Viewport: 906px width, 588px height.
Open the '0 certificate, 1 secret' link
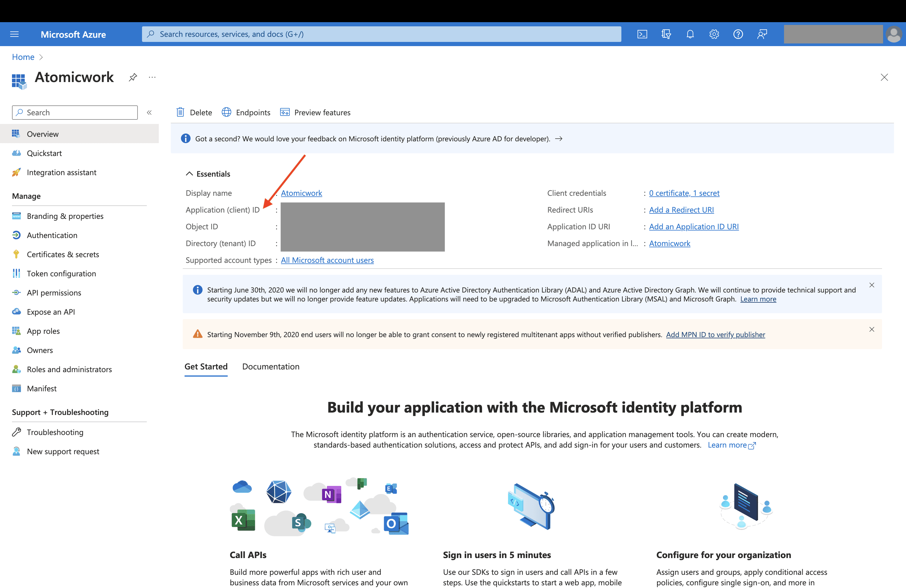pyautogui.click(x=684, y=193)
